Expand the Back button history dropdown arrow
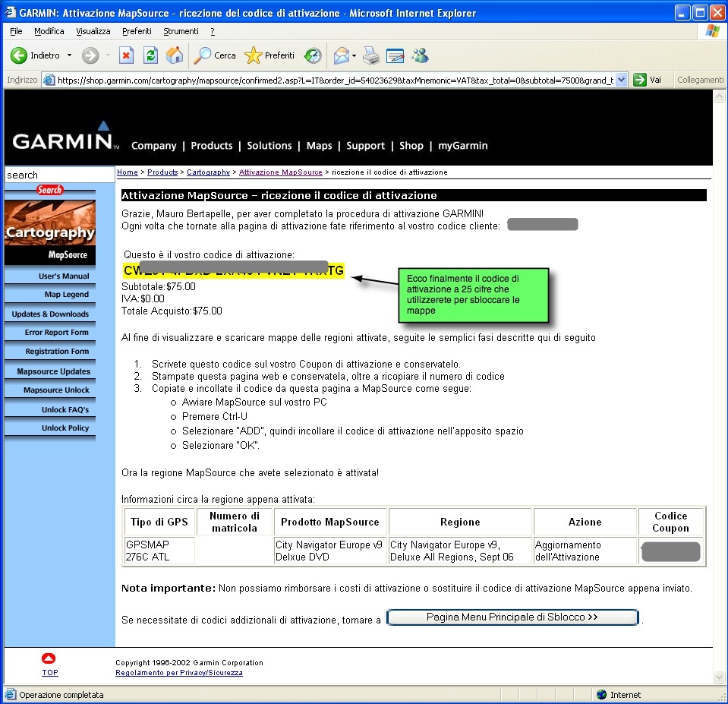This screenshot has width=728, height=704. click(69, 55)
